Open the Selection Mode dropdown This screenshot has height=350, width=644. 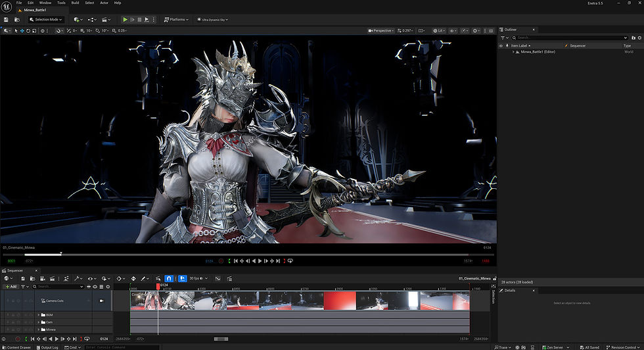pos(46,19)
